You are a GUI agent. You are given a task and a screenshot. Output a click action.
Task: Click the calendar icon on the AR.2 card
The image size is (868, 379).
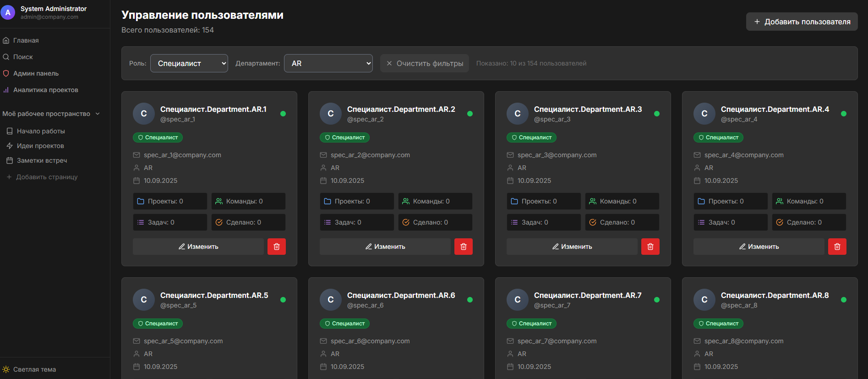(323, 181)
